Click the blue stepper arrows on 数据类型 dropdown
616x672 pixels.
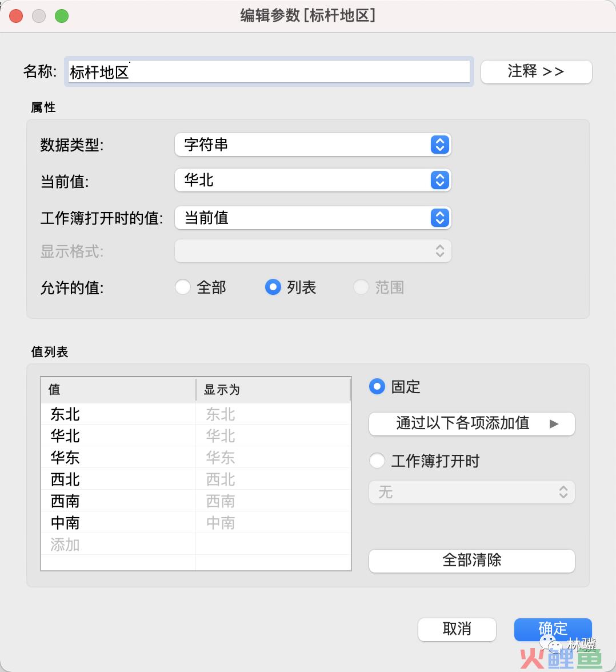tap(440, 145)
